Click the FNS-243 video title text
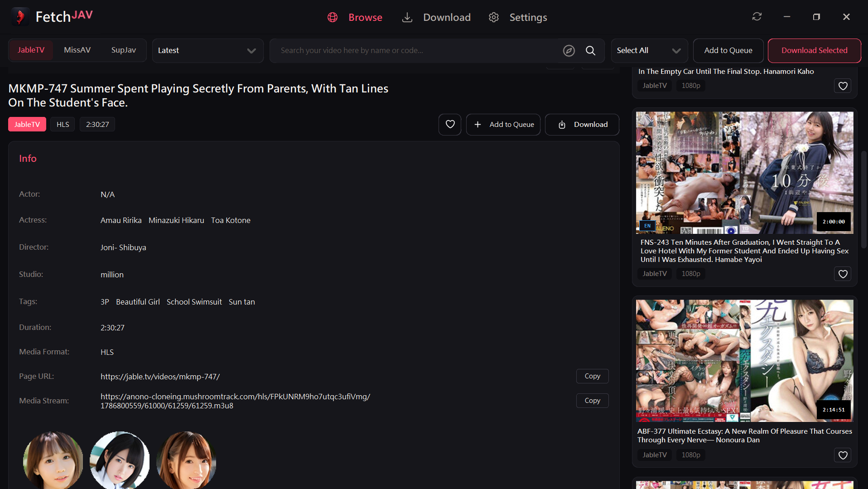Image resolution: width=868 pixels, height=489 pixels. (744, 251)
